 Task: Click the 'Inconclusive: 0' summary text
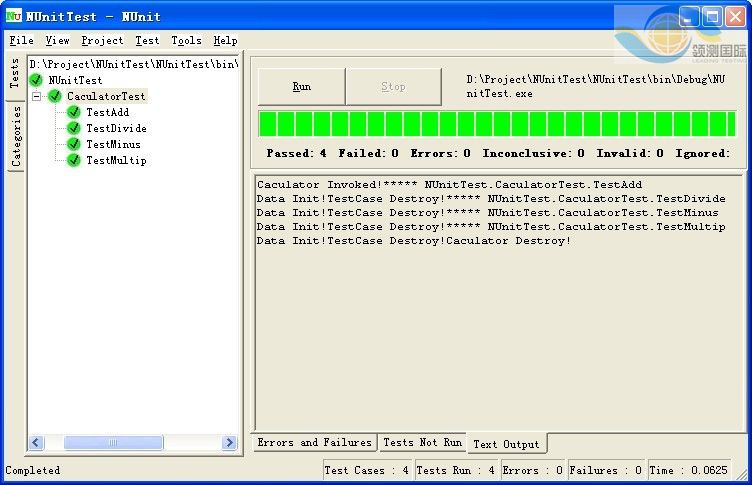coord(533,153)
